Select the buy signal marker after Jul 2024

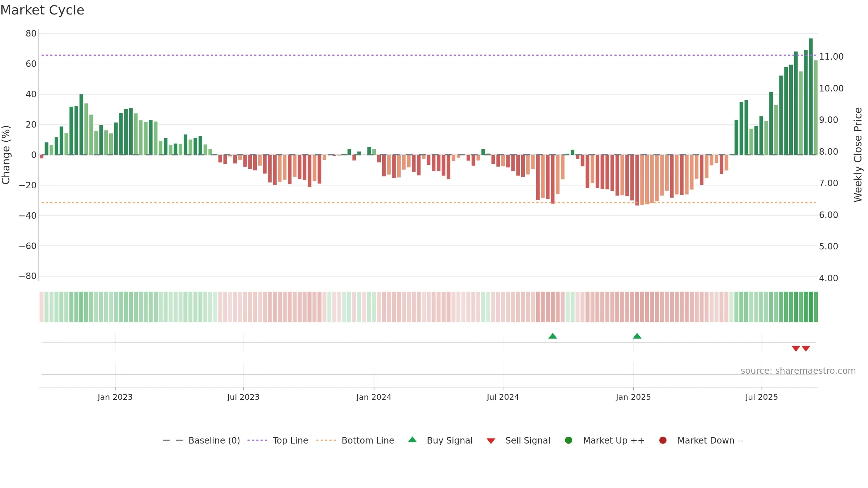(553, 336)
